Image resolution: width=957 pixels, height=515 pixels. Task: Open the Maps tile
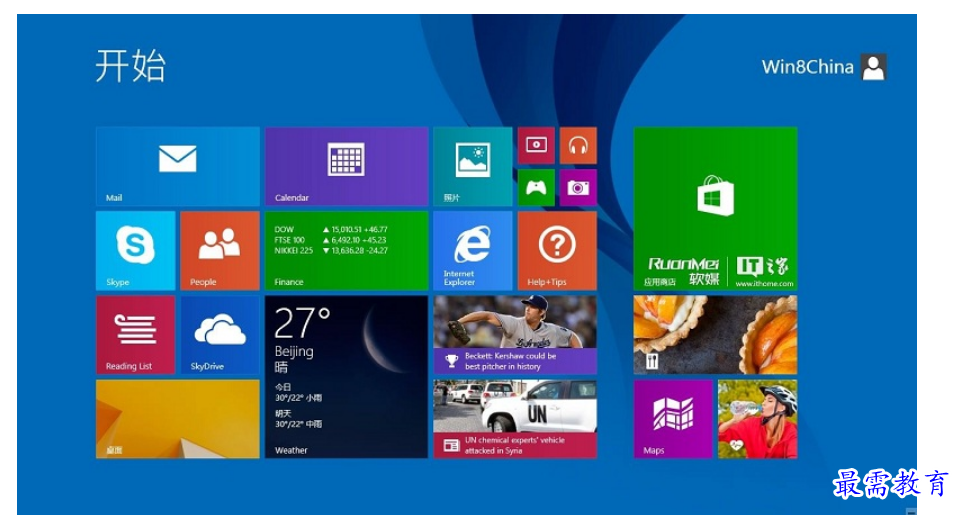(673, 419)
